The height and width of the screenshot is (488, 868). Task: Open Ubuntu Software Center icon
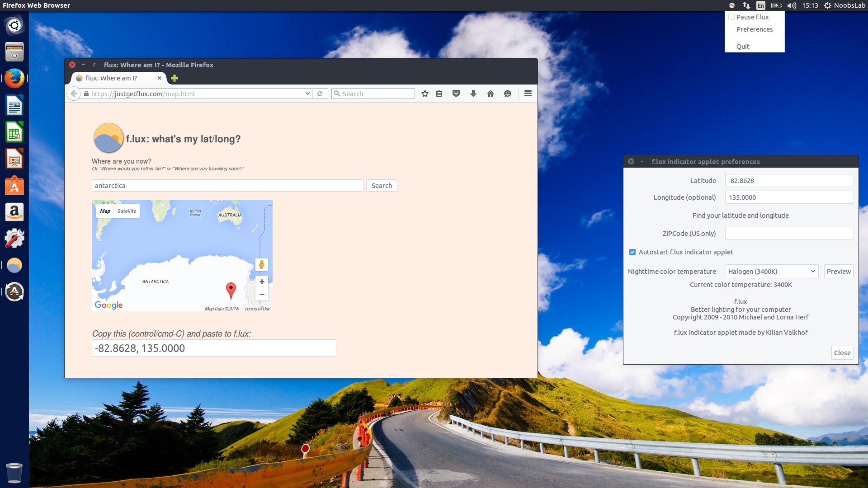(x=14, y=185)
